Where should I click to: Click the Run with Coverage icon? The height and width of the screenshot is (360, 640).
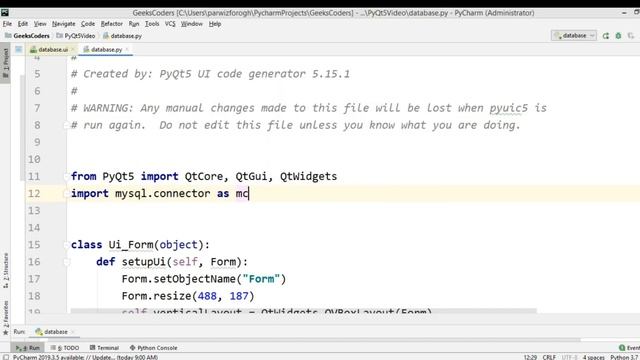[x=631, y=36]
